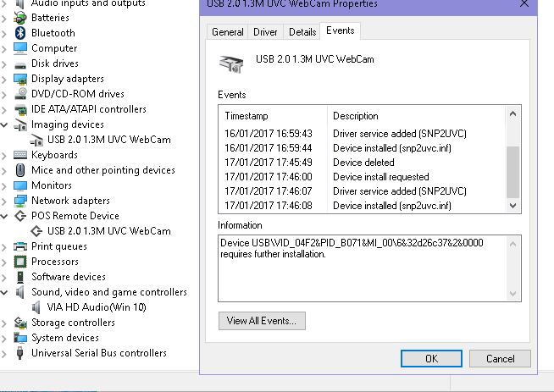
Task: Close the WebCam Properties dialog
Action: pos(524,3)
